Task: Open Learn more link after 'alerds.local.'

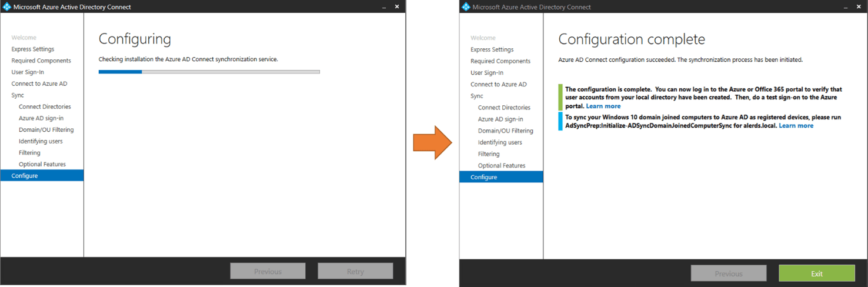Action: (x=796, y=125)
